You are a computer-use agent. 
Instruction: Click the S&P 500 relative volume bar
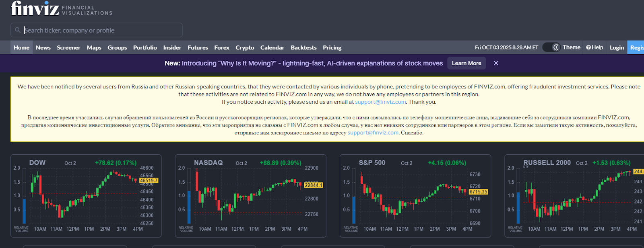(x=354, y=210)
